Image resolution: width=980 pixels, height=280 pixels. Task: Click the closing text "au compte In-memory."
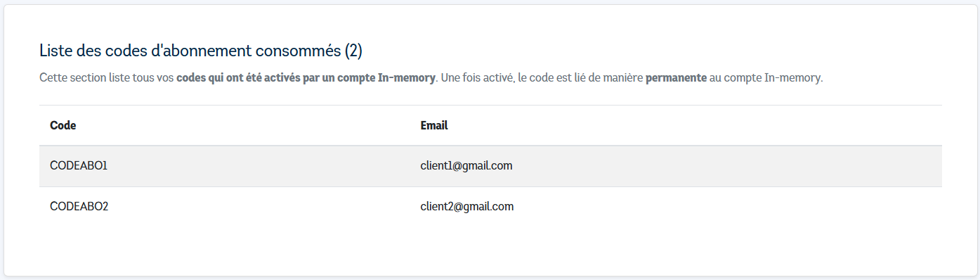pyautogui.click(x=766, y=78)
